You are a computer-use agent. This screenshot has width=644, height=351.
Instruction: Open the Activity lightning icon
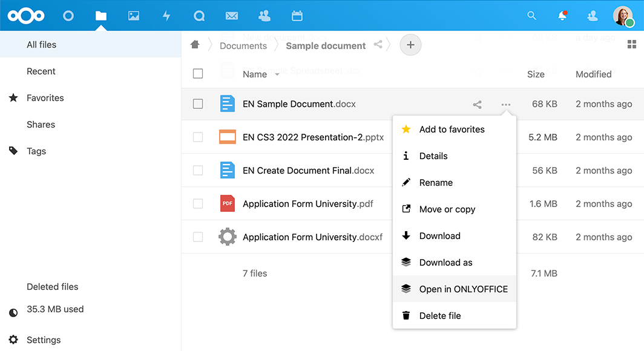click(x=166, y=16)
